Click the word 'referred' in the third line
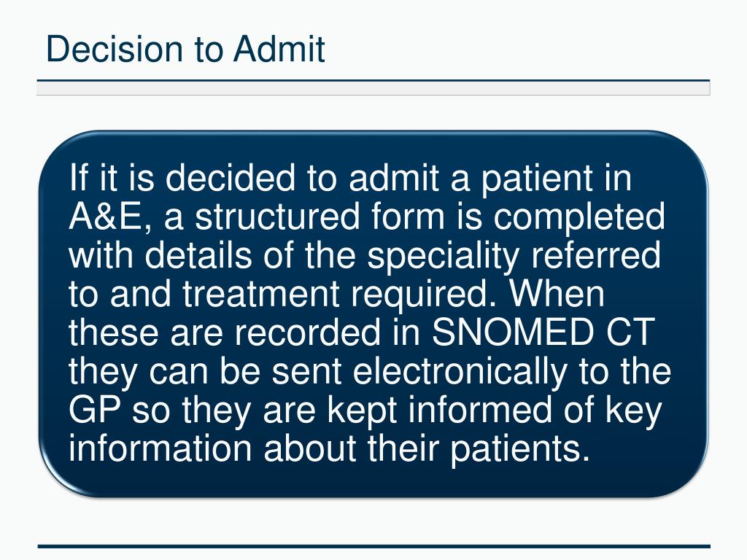Viewport: 747px width, 560px height. pos(596,254)
